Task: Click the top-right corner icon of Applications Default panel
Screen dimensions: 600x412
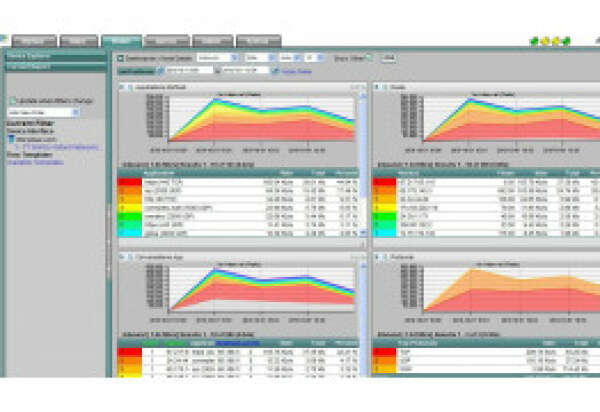Action: tap(357, 88)
